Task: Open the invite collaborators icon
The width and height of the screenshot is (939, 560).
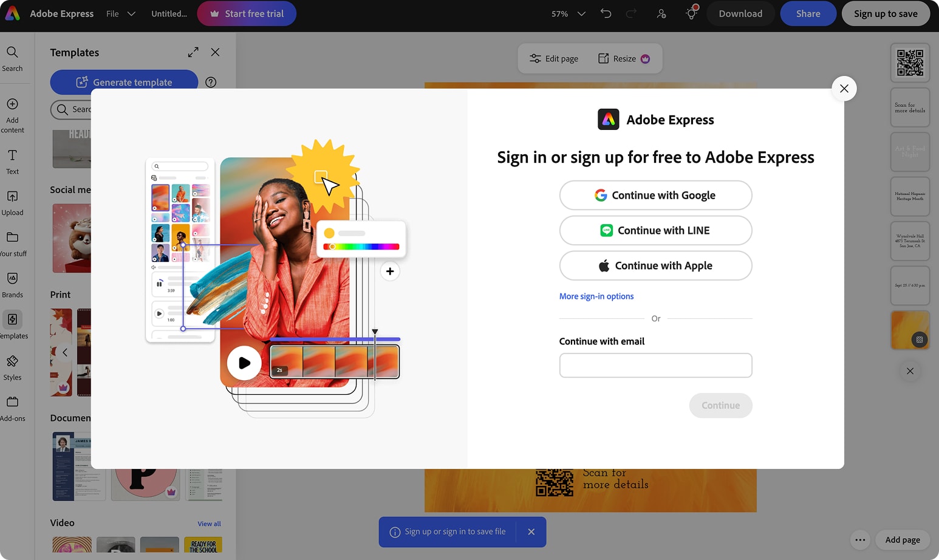Action: point(661,13)
